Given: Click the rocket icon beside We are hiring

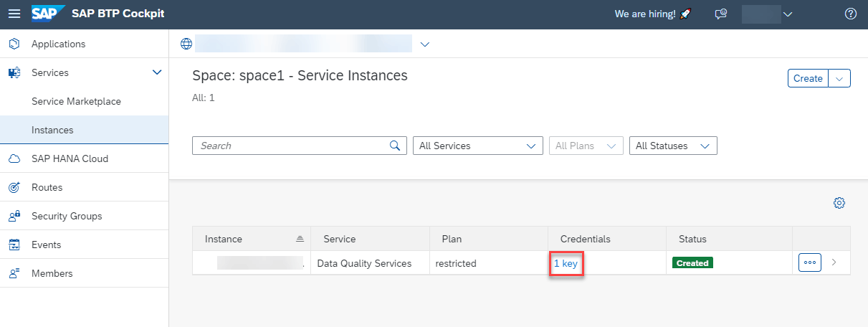Looking at the screenshot, I should pos(686,14).
